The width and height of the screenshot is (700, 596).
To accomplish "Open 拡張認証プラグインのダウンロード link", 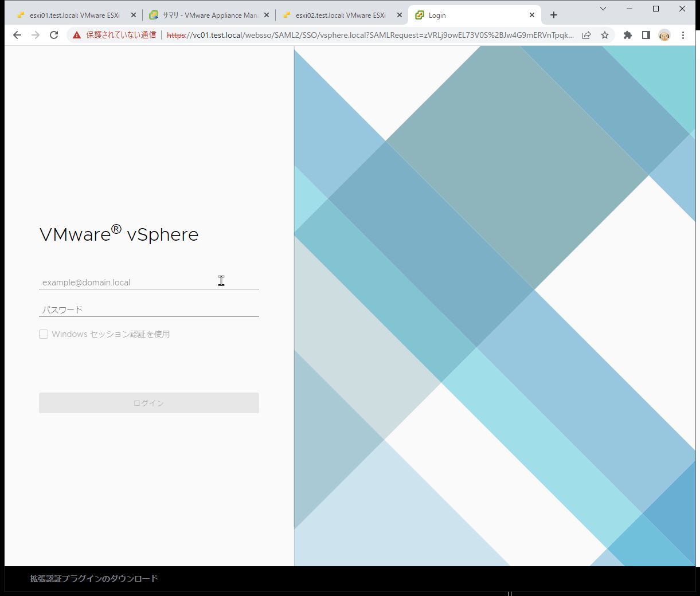I will coord(94,579).
